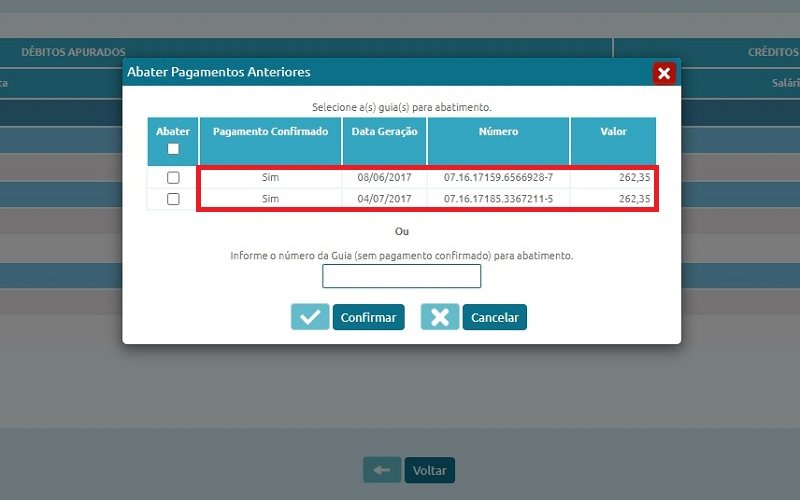
Task: Click the 04/07/2017 date cell
Action: [x=384, y=199]
